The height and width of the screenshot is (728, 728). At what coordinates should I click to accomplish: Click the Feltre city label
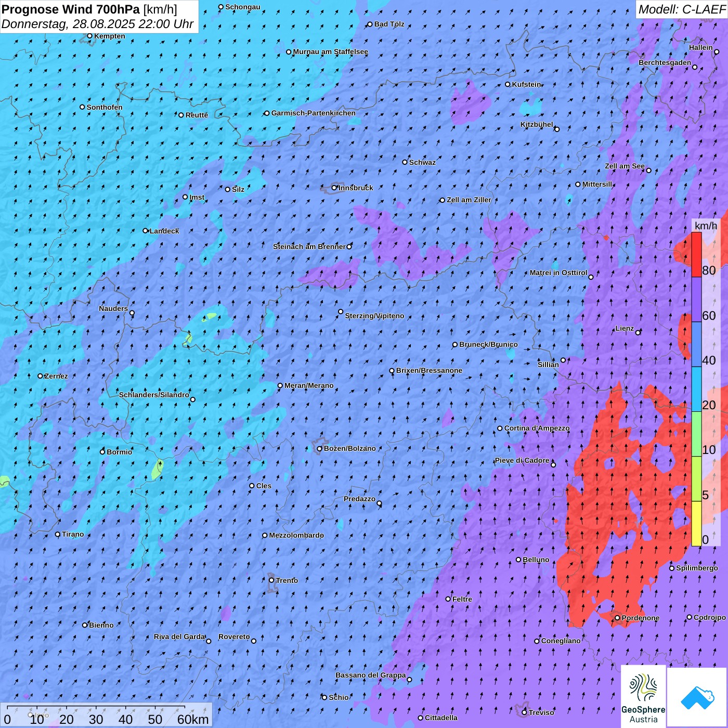[462, 599]
